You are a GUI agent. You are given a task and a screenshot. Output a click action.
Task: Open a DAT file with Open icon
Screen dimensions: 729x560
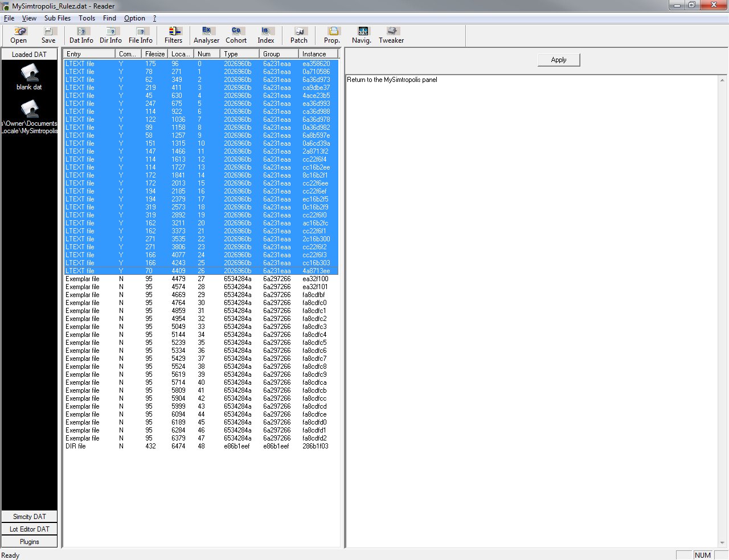(19, 35)
